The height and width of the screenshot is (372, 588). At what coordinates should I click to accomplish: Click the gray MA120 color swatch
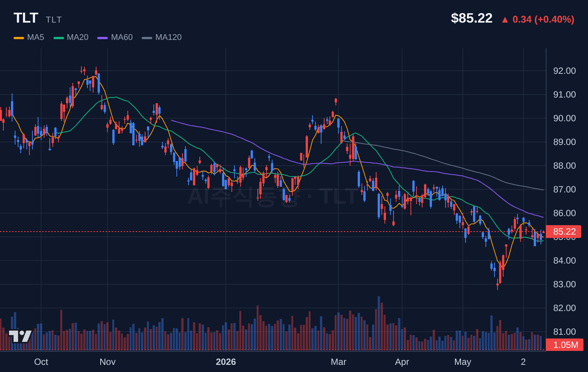coord(147,38)
